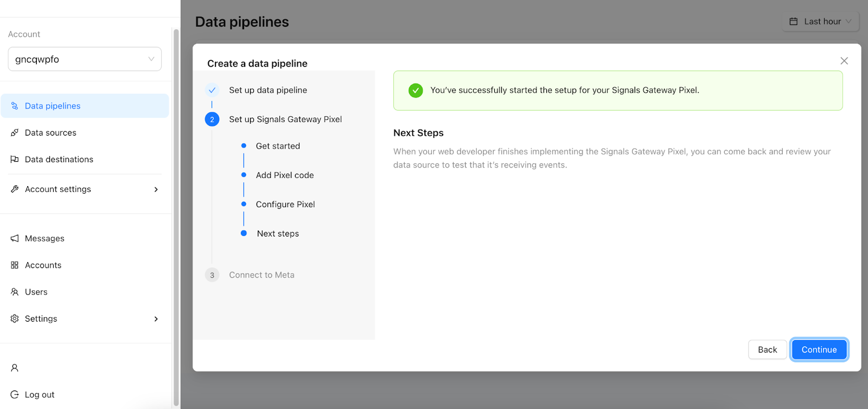Click the completed step checkmark for Set up data pipeline
The height and width of the screenshot is (409, 868).
(x=212, y=90)
